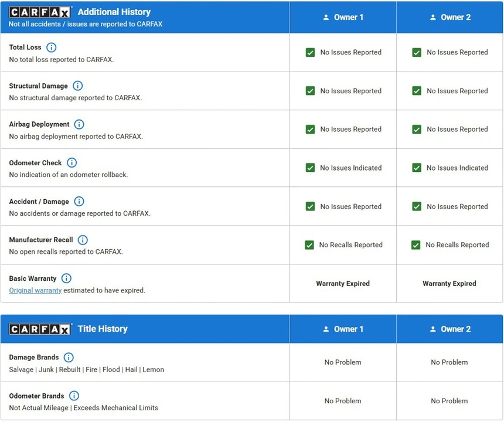Click Warranty Expired under Owner 1

click(x=343, y=284)
